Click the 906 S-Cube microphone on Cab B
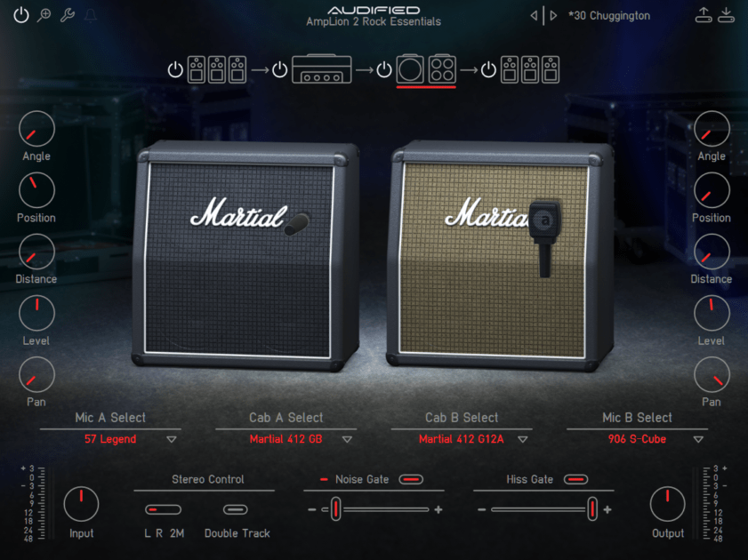Viewport: 748px width, 560px height. pos(544,238)
